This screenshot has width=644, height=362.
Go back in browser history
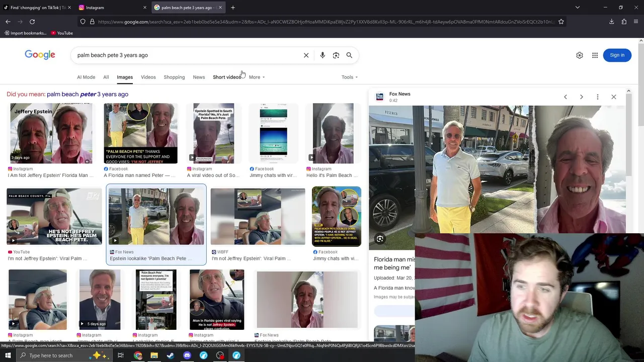8,22
